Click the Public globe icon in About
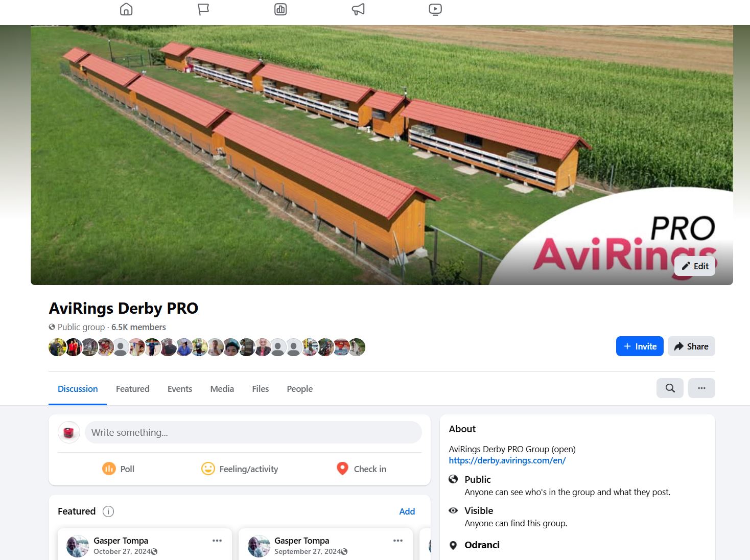Screen dimensions: 750x560 click(x=453, y=479)
